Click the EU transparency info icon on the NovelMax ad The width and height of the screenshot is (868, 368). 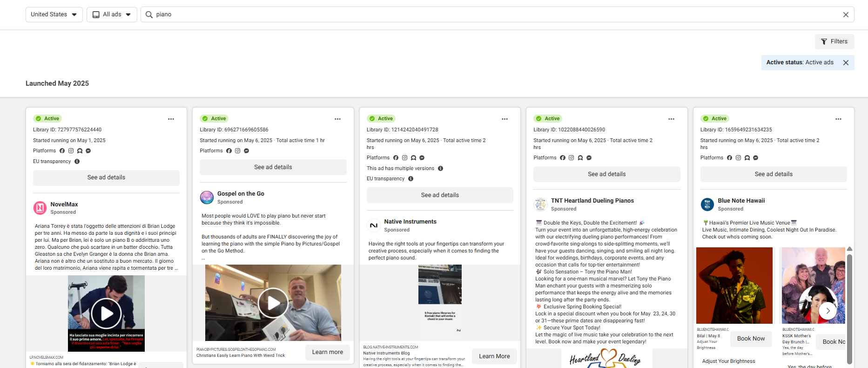click(77, 162)
